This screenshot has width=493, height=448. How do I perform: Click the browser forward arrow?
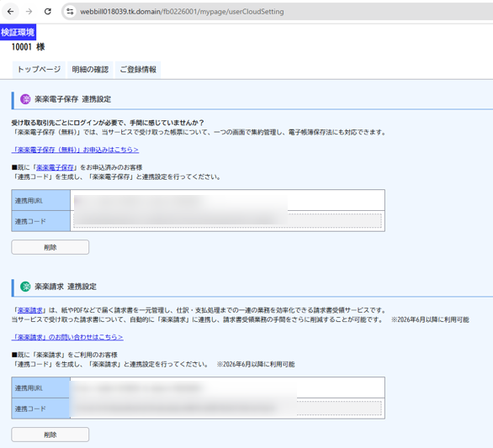(29, 12)
